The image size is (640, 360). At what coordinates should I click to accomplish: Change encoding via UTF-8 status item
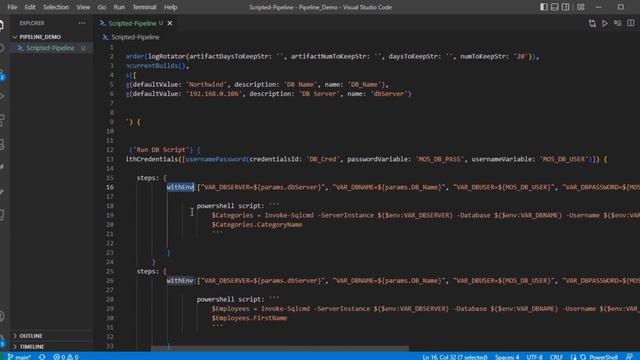534,357
